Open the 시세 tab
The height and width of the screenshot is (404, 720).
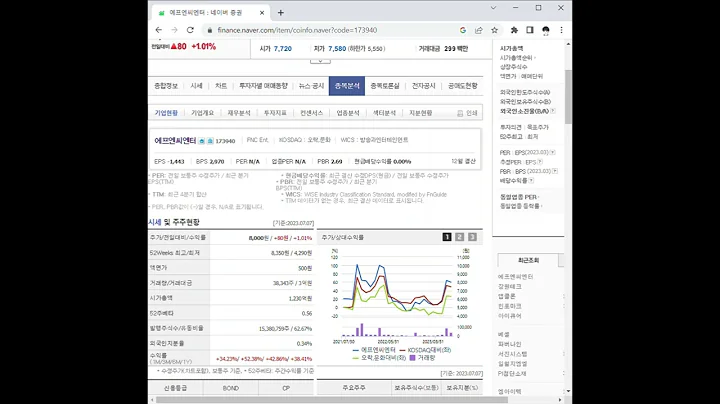[x=196, y=86]
